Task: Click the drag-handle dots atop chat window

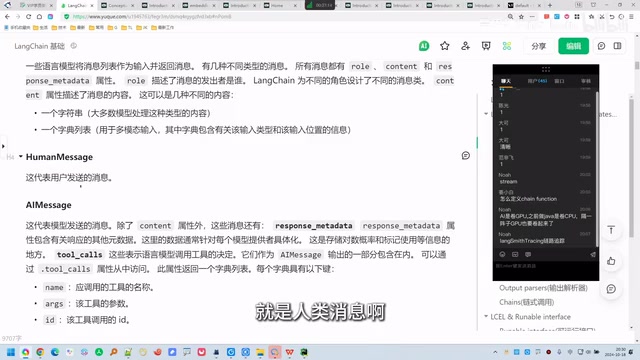Action: 546,69
